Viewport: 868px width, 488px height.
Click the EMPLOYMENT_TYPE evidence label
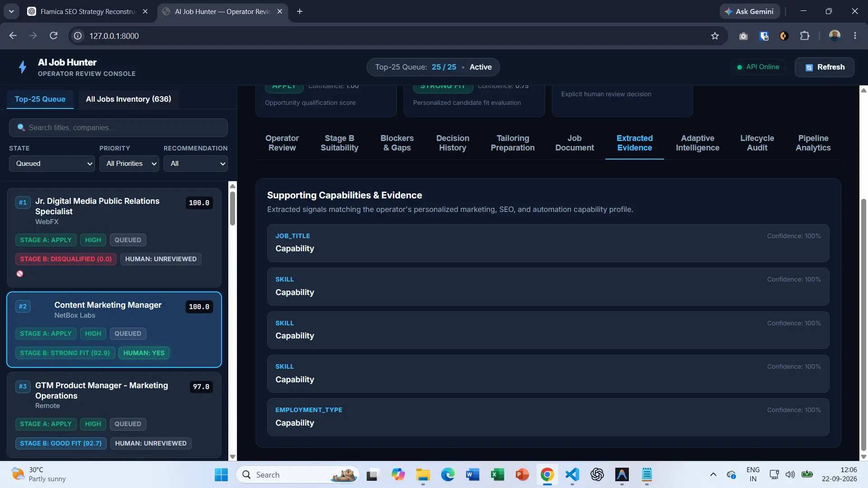[x=309, y=410]
